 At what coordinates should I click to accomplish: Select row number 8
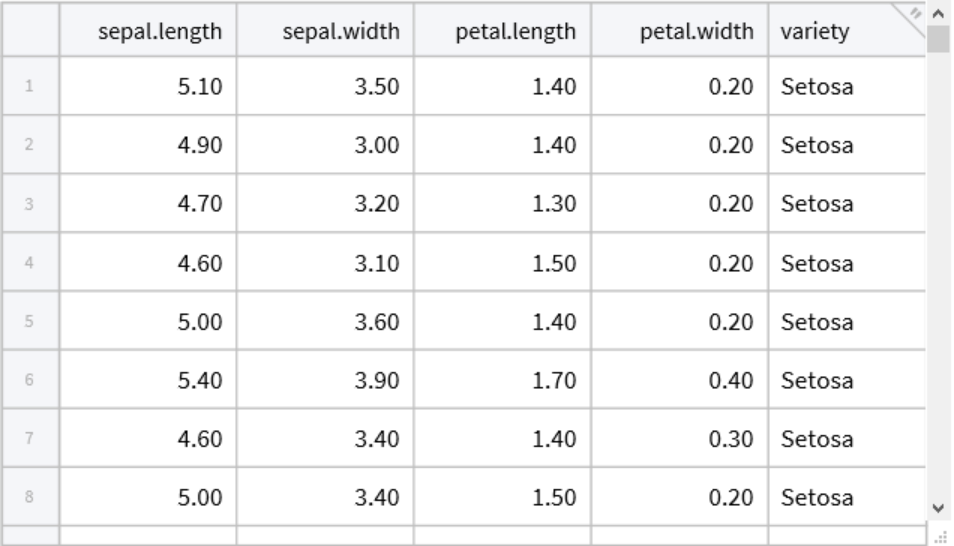point(30,496)
